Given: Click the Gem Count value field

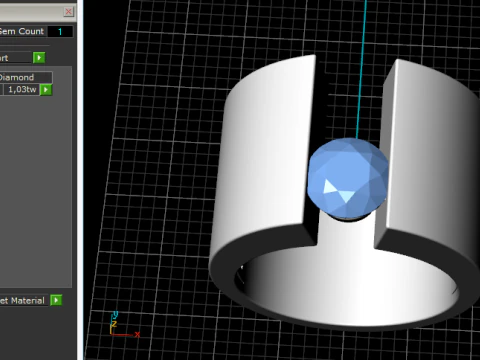Looking at the screenshot, I should (x=60, y=32).
